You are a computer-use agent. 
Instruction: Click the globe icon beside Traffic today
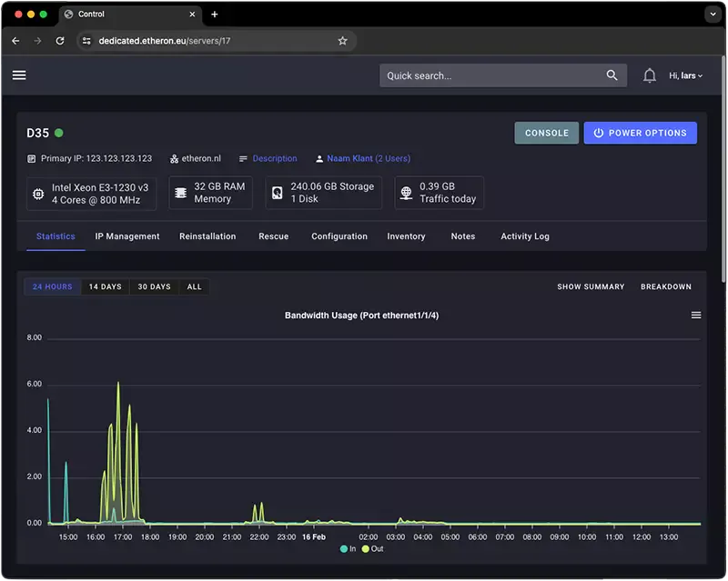point(406,192)
